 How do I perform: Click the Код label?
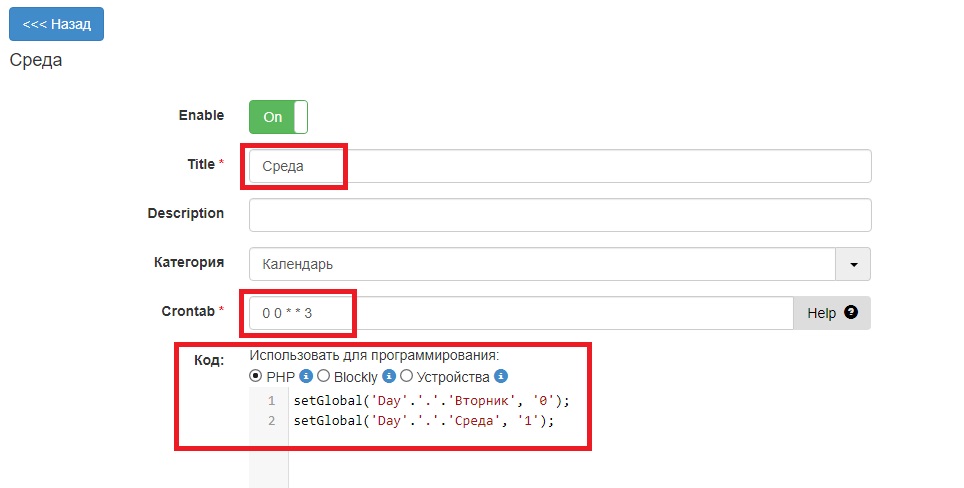click(208, 360)
